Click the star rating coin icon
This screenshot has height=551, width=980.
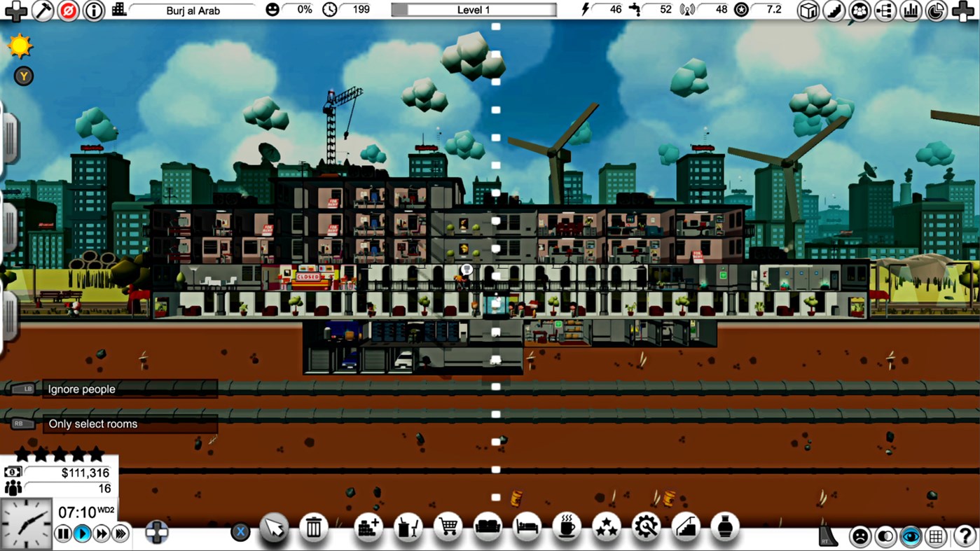(x=741, y=10)
